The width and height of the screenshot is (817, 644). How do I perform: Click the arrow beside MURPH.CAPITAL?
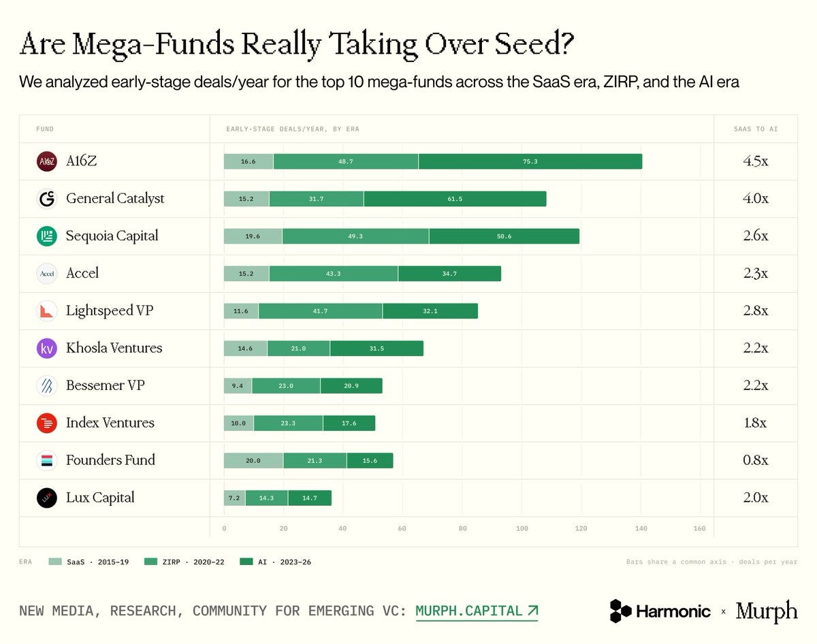(x=532, y=611)
